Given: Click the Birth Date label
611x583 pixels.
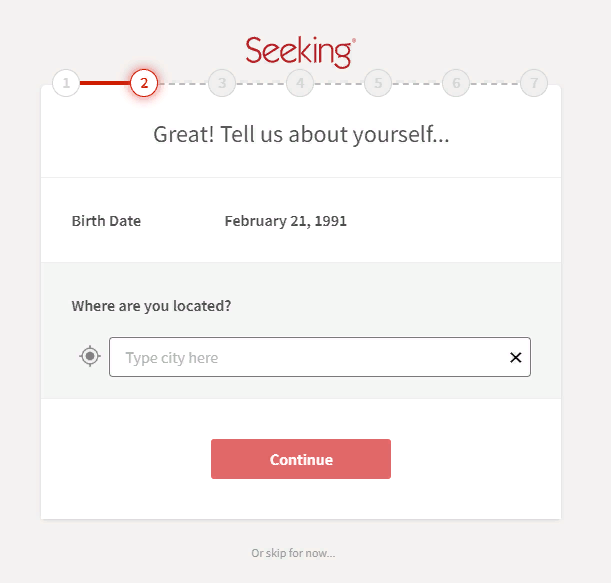Looking at the screenshot, I should point(106,221).
